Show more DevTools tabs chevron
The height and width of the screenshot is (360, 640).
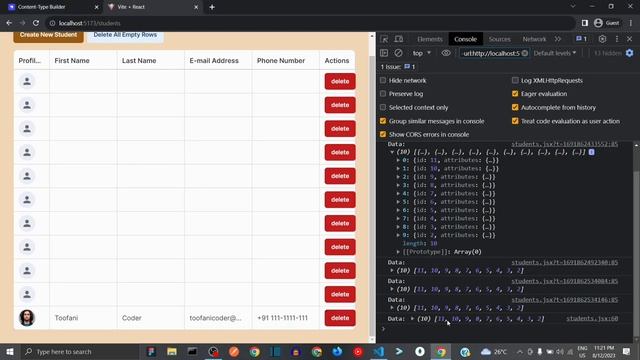[x=558, y=39]
